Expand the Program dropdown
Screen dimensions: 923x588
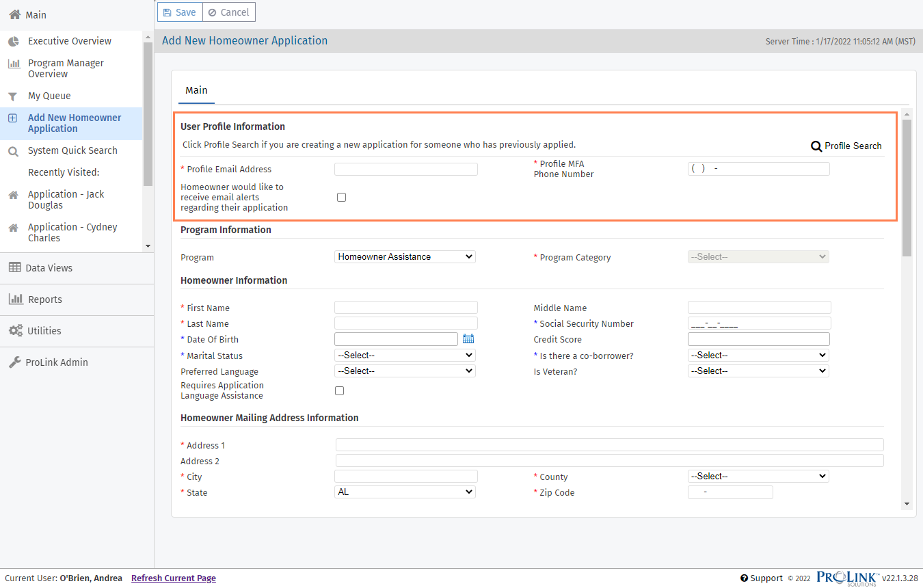tap(405, 257)
